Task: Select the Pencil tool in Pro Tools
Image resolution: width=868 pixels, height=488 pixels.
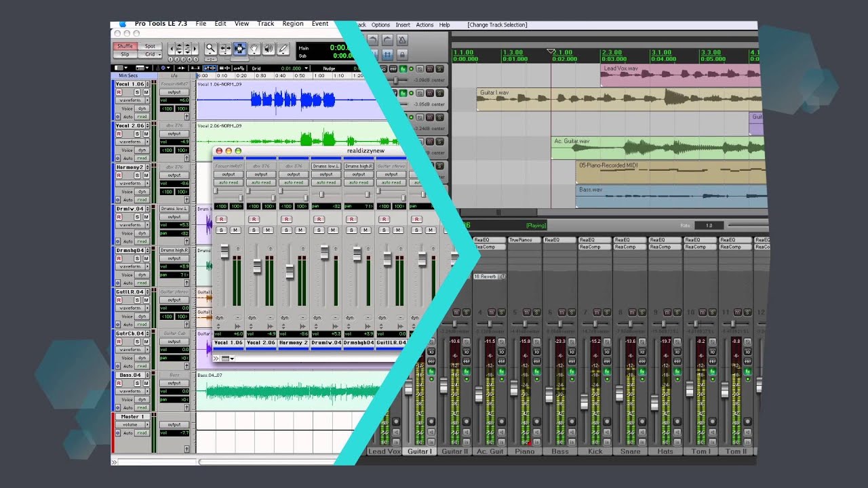Action: point(283,49)
